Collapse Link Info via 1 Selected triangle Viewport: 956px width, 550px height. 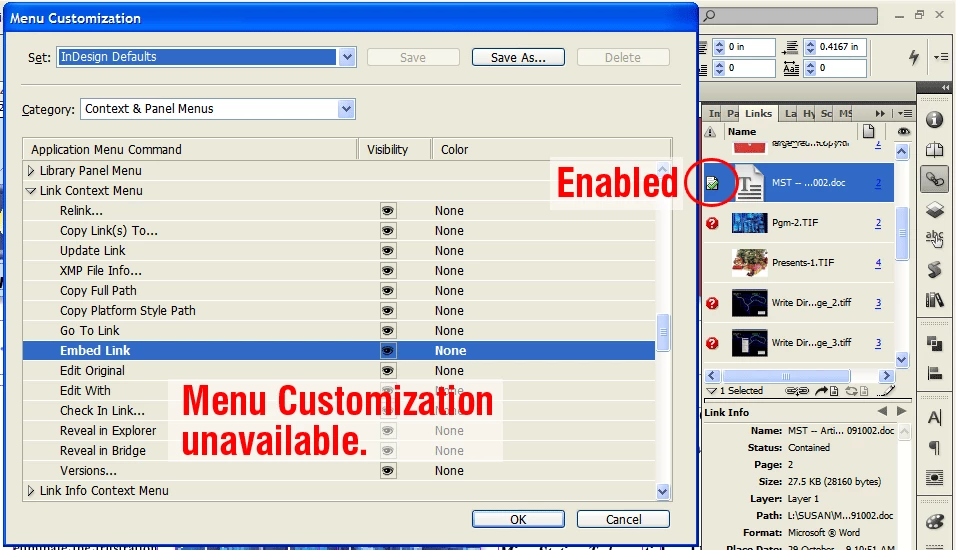click(711, 391)
